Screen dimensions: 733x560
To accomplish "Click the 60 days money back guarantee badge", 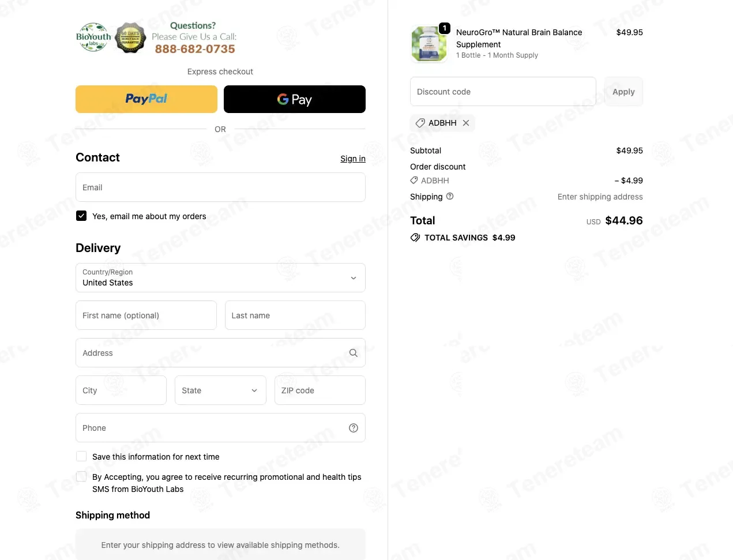I will (x=130, y=37).
